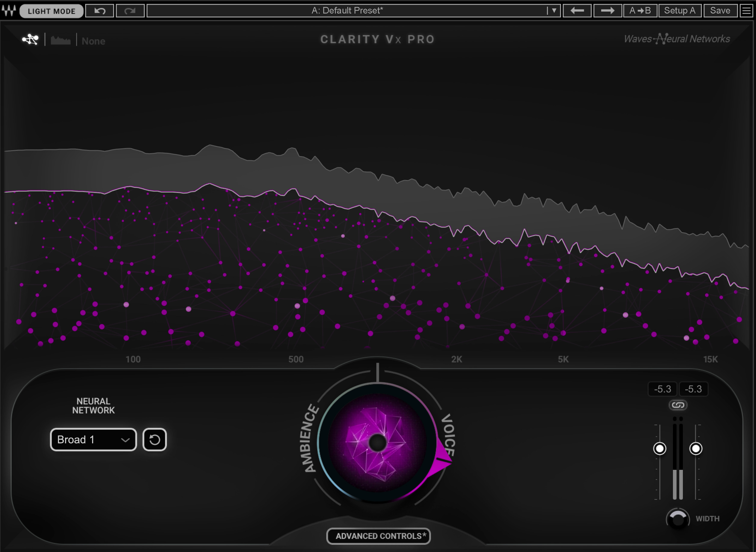
Task: Click the 15K frequency axis label
Action: [710, 359]
